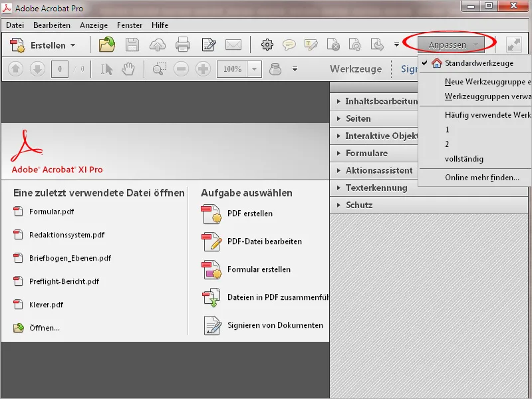Choose the selection cursor tool
The image size is (532, 399).
(x=106, y=69)
